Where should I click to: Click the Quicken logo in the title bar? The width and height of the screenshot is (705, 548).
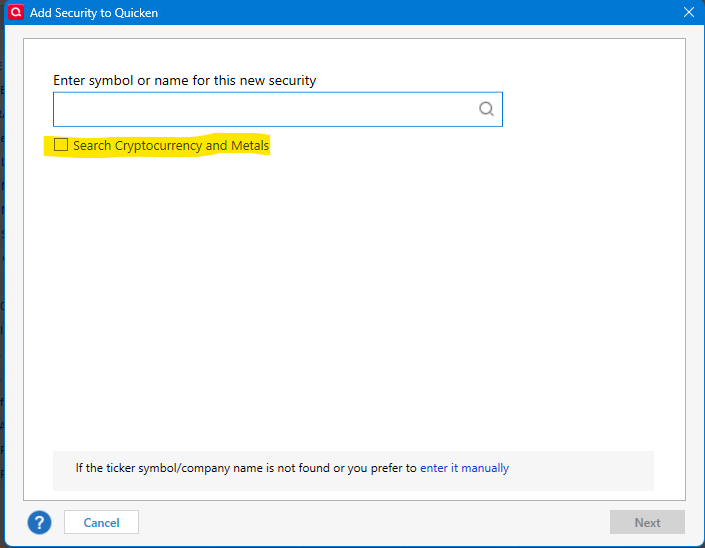coord(15,13)
